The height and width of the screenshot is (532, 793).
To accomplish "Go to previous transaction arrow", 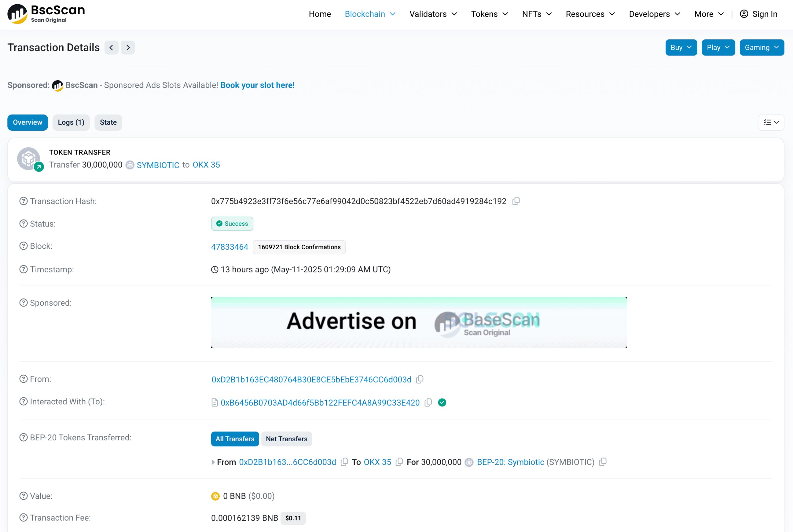I will [x=111, y=47].
